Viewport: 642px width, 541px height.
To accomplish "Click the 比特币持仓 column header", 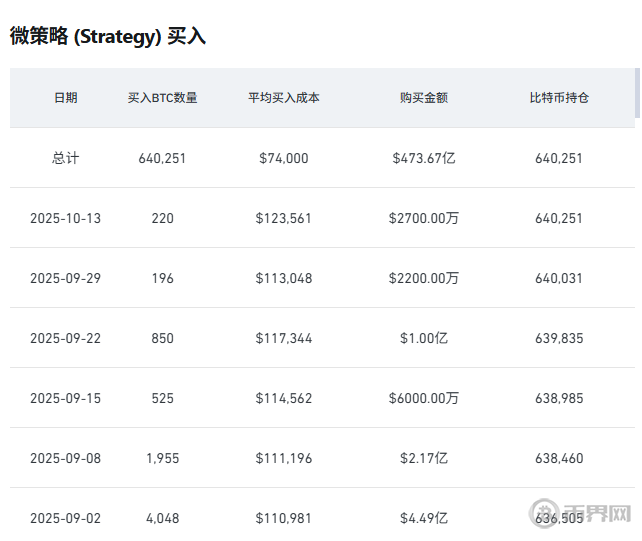I will (x=559, y=98).
